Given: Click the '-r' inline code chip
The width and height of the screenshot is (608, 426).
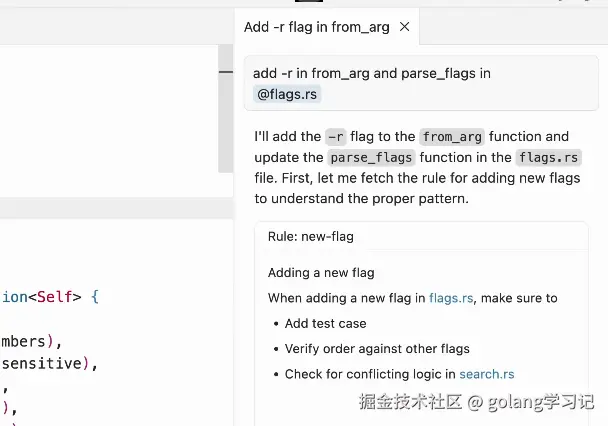Looking at the screenshot, I should tap(336, 137).
